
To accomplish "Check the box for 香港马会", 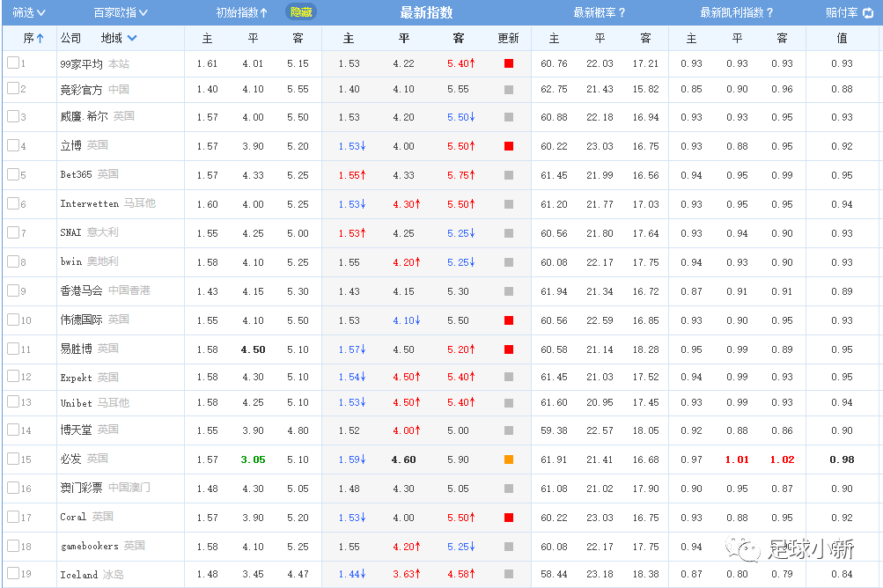I will (x=13, y=290).
